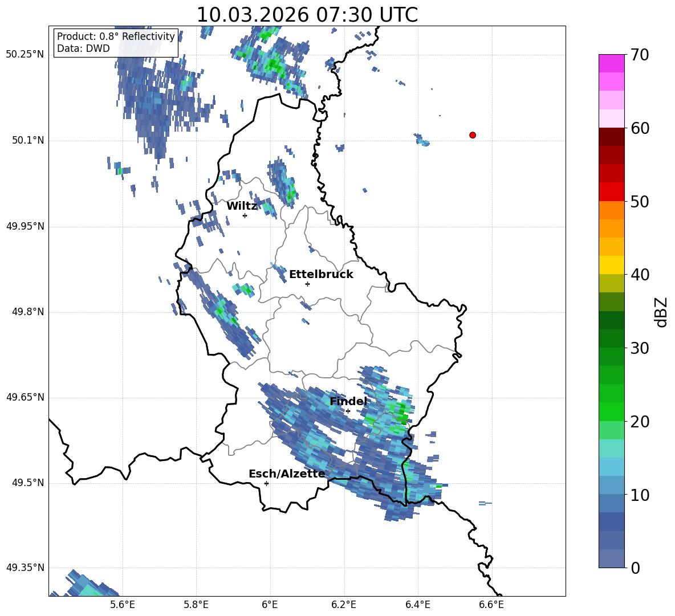Image resolution: width=675 pixels, height=616 pixels.
Task: Click the 50.1°N latitude tick label
Action: click(28, 141)
